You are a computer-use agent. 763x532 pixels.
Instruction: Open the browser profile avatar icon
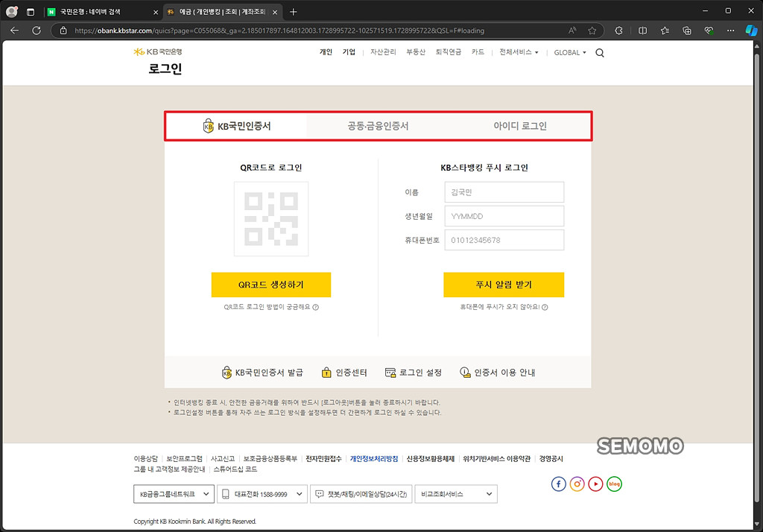coord(12,12)
